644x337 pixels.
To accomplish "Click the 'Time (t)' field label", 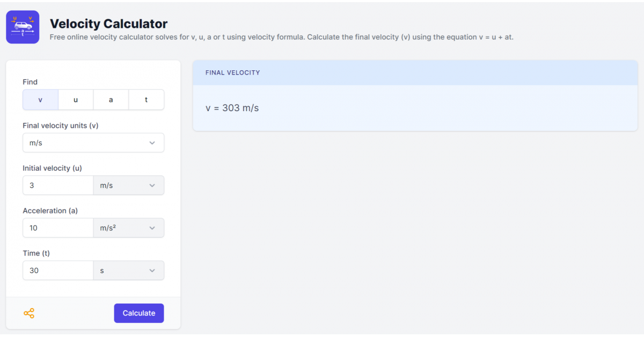I will point(36,253).
